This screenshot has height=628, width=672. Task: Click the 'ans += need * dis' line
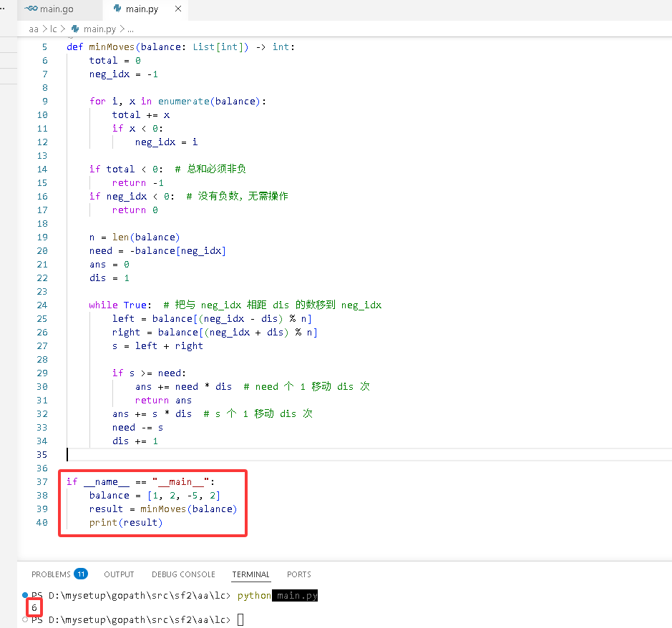pyautogui.click(x=183, y=387)
